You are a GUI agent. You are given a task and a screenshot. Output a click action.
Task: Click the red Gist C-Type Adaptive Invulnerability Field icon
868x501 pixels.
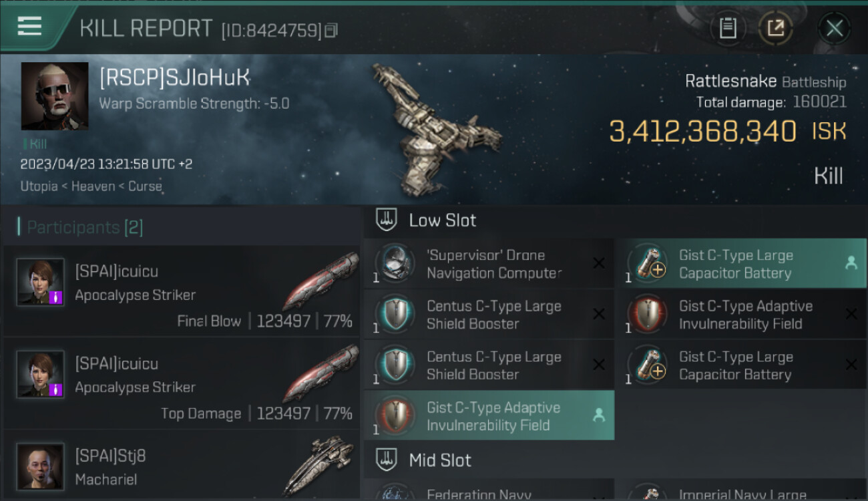pyautogui.click(x=647, y=314)
